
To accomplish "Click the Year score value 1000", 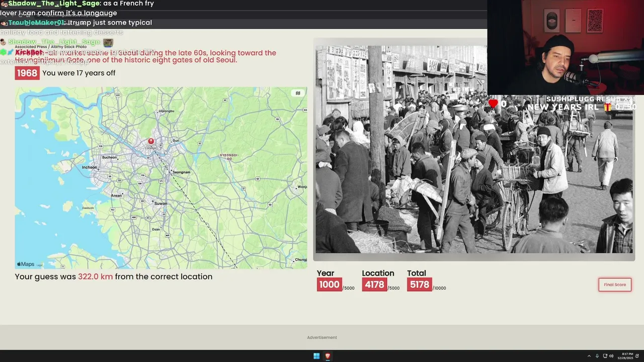I will pos(330,285).
